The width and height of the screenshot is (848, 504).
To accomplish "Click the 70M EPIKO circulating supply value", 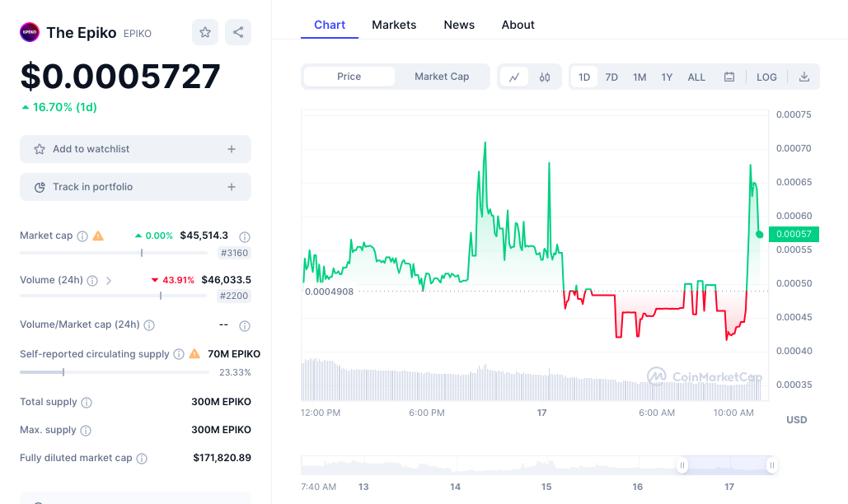I will tap(234, 354).
